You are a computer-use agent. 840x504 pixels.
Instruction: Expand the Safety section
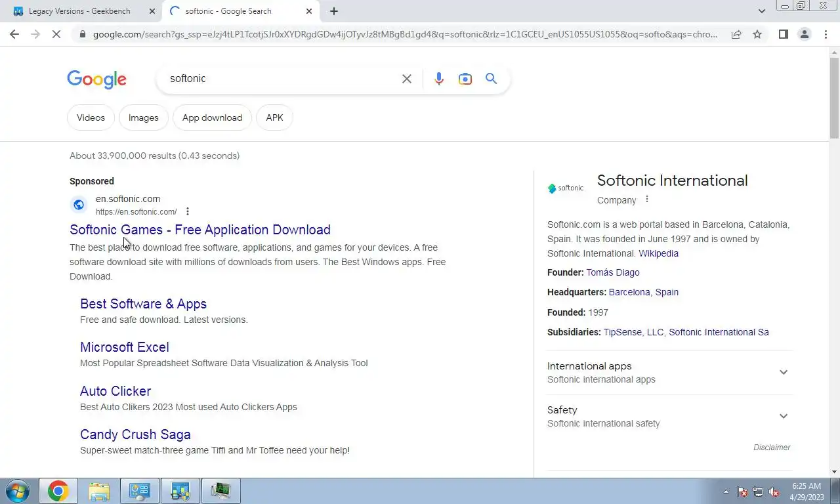669,416
